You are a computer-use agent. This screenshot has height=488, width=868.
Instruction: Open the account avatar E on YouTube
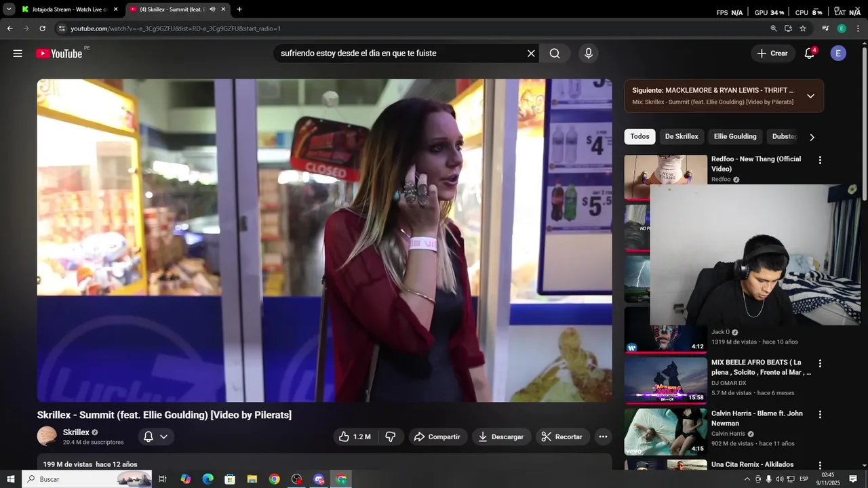(x=838, y=54)
